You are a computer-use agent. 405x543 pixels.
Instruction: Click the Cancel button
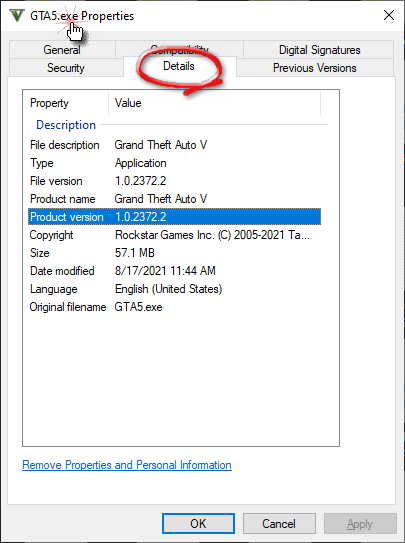click(x=279, y=524)
